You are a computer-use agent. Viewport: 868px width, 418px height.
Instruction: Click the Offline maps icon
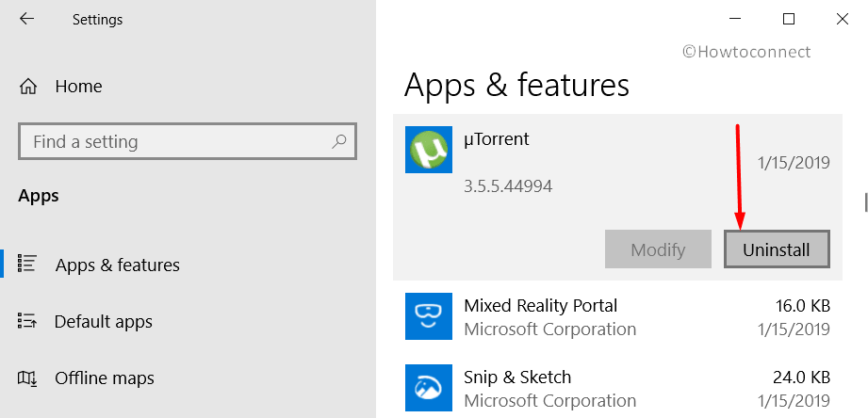(27, 378)
